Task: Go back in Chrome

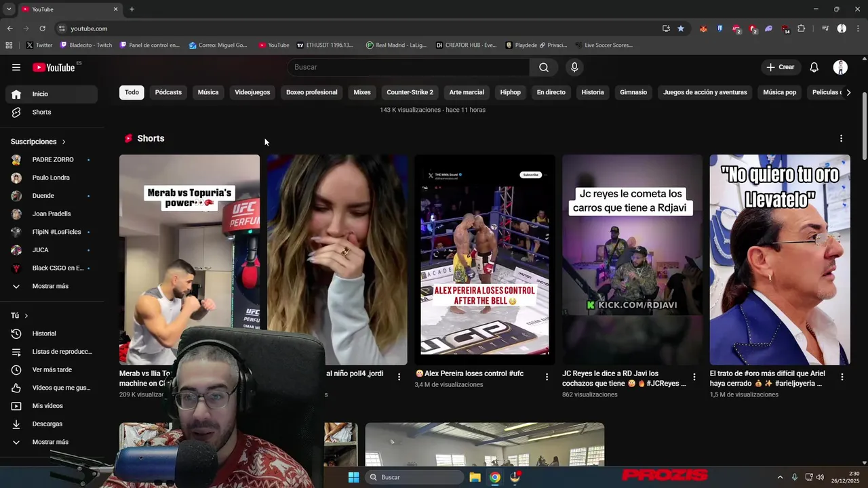Action: click(9, 28)
